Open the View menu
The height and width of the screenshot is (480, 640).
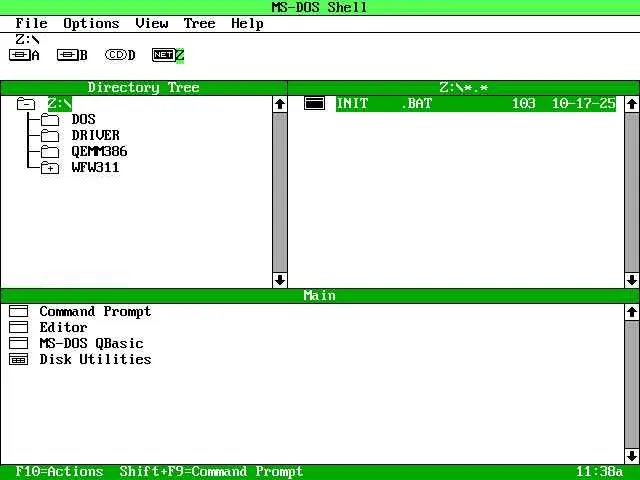(151, 23)
